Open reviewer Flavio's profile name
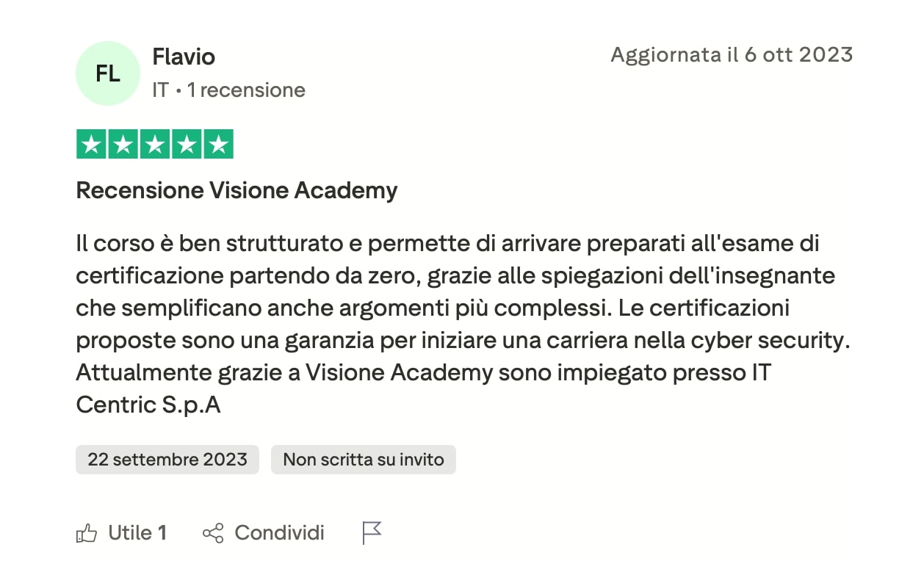Image resolution: width=924 pixels, height=583 pixels. [184, 56]
